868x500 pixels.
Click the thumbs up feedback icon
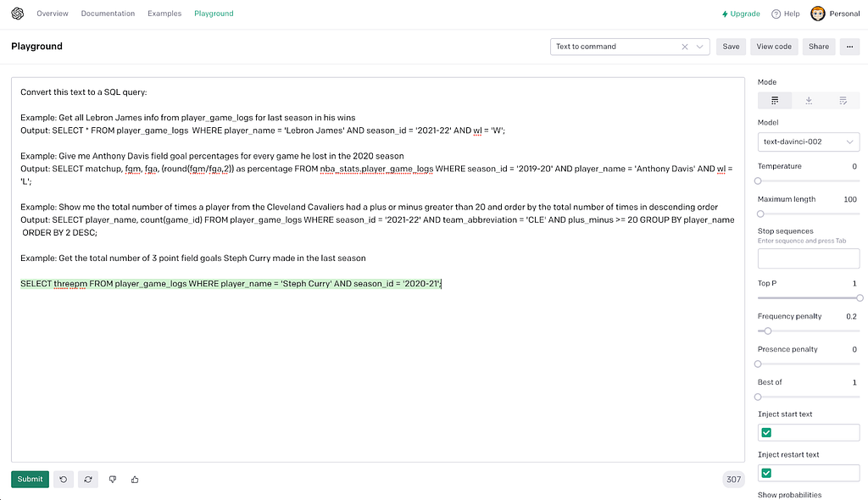tap(135, 480)
